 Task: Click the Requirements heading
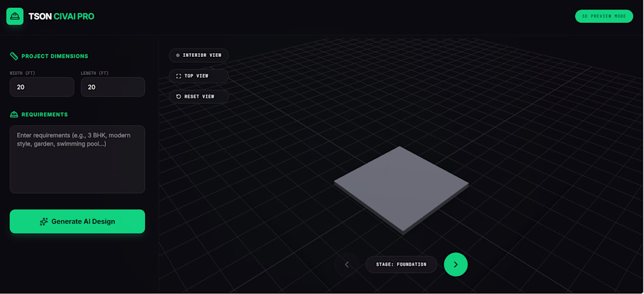pyautogui.click(x=44, y=115)
